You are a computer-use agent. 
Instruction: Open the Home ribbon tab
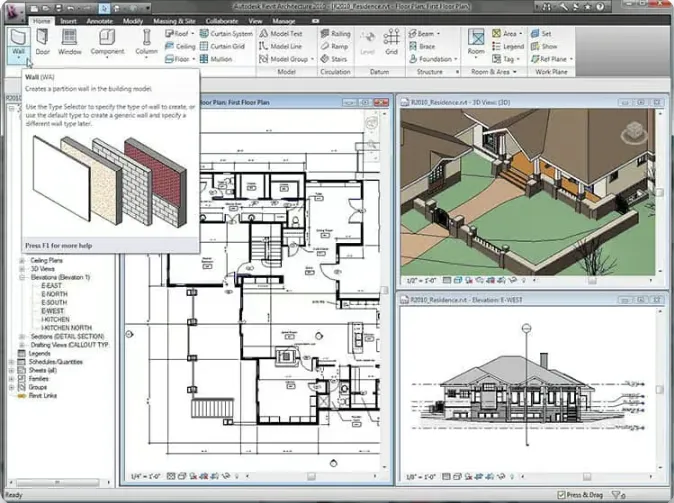pyautogui.click(x=41, y=21)
